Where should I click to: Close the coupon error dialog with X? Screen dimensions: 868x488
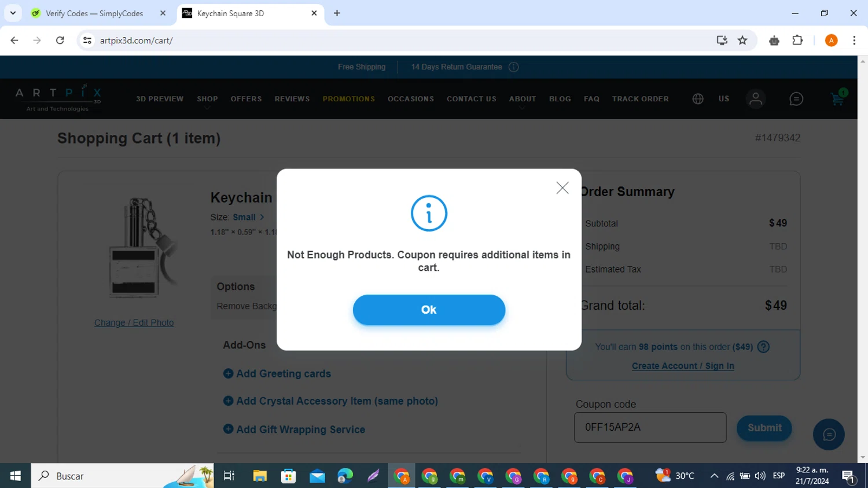click(x=562, y=188)
